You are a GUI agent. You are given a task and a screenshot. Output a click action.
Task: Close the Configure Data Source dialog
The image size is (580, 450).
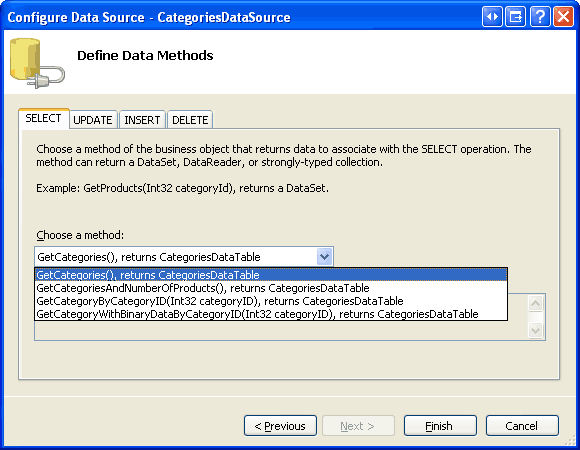pos(563,17)
